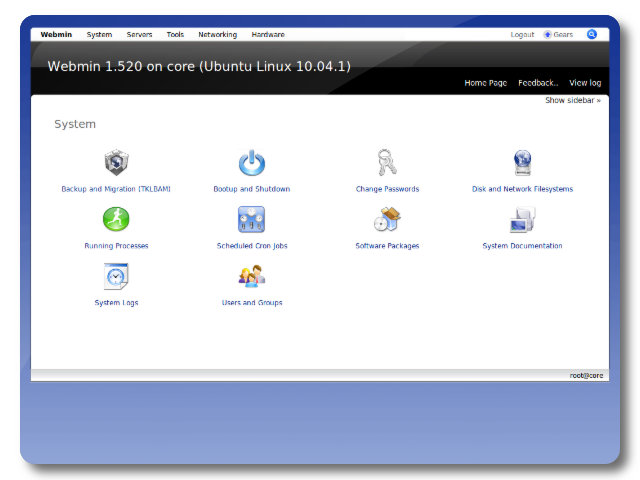The image size is (640, 480).
Task: Select the Gears theme radio button
Action: click(x=548, y=35)
